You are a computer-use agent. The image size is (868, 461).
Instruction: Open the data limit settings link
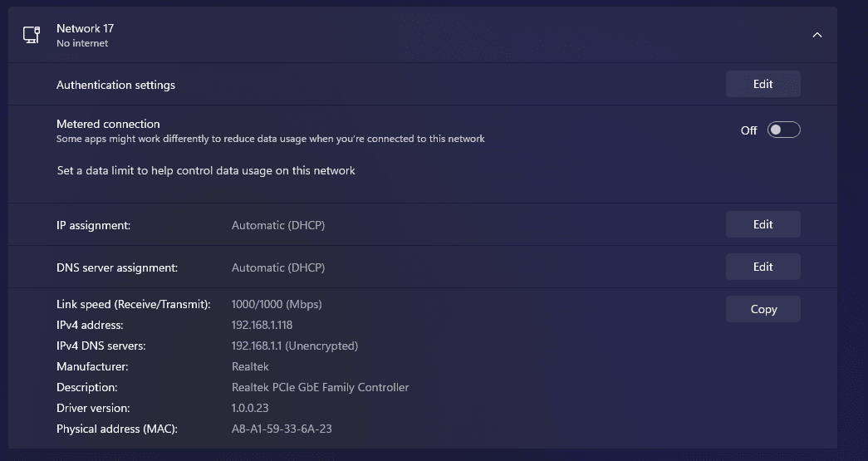[206, 170]
